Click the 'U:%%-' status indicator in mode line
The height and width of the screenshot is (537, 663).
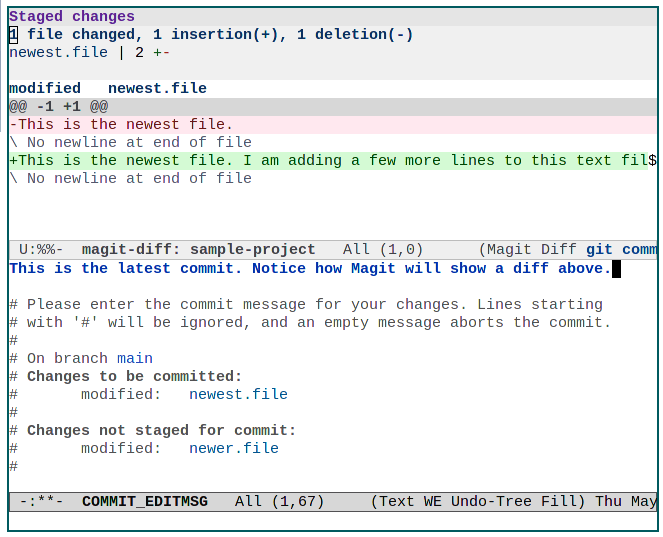pos(41,249)
